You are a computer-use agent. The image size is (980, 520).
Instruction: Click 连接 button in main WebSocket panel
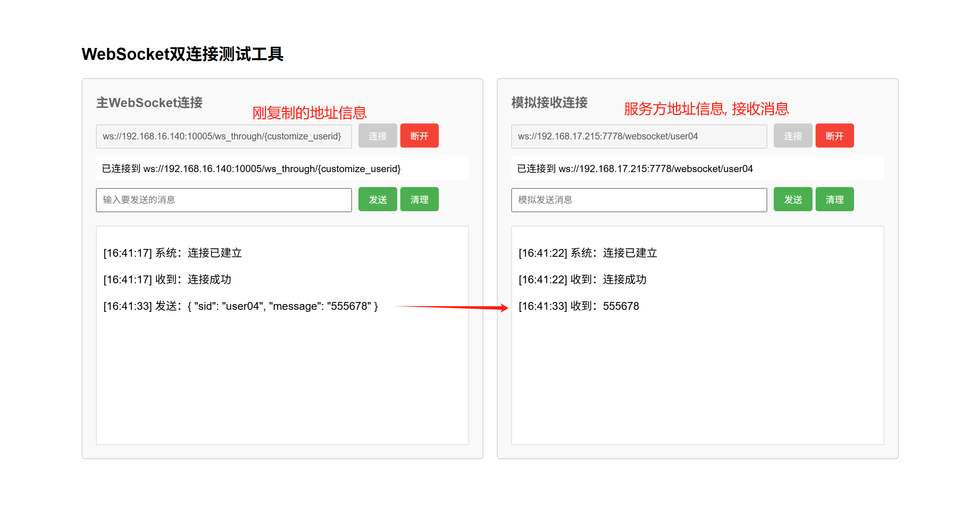377,136
